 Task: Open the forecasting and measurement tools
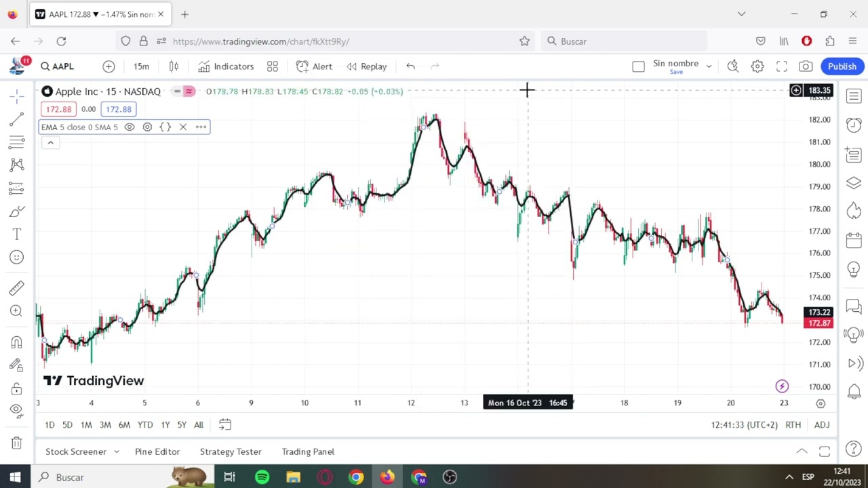click(17, 188)
